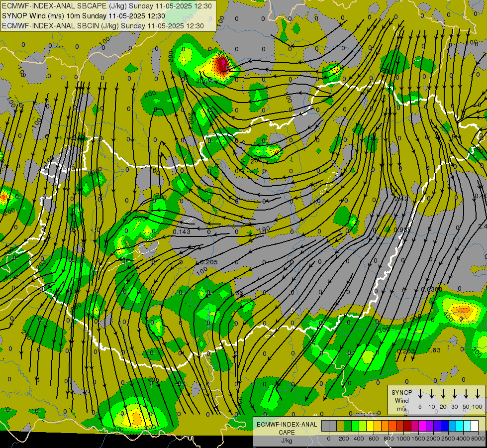Select the lime yellow-green legend swatch
The height and width of the screenshot is (448, 487).
tap(363, 426)
